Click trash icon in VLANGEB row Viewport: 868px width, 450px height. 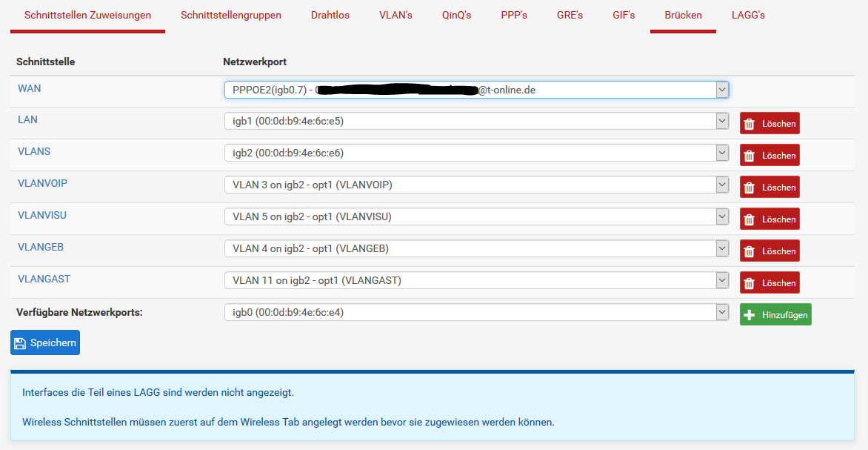tap(750, 251)
